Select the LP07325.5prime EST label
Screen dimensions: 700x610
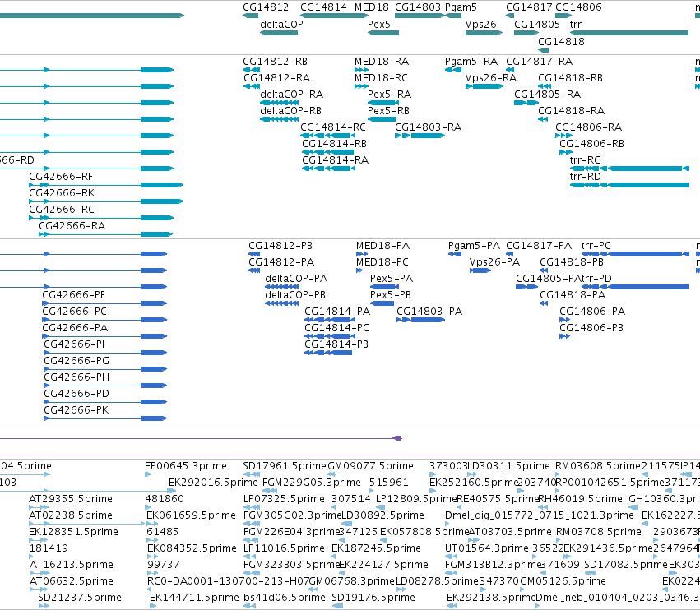point(284,499)
